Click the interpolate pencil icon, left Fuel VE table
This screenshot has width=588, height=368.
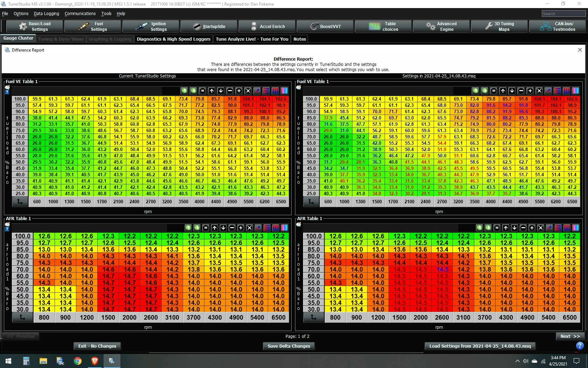coord(257,91)
